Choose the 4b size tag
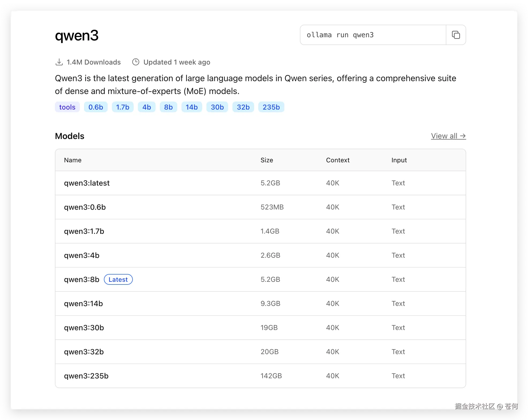528x420 pixels. (146, 107)
